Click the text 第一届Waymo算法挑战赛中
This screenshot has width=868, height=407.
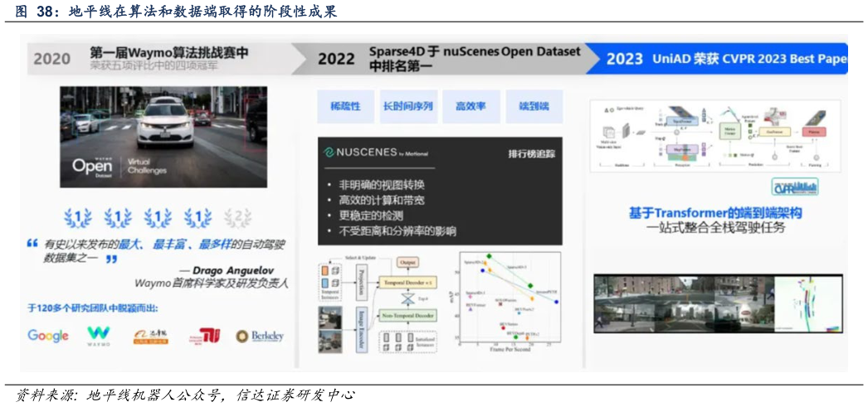pyautogui.click(x=168, y=52)
